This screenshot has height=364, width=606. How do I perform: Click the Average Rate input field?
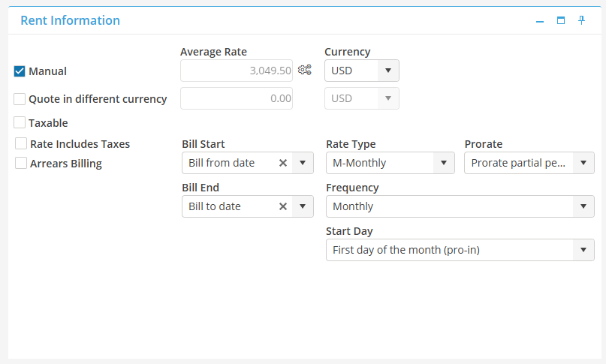point(236,71)
